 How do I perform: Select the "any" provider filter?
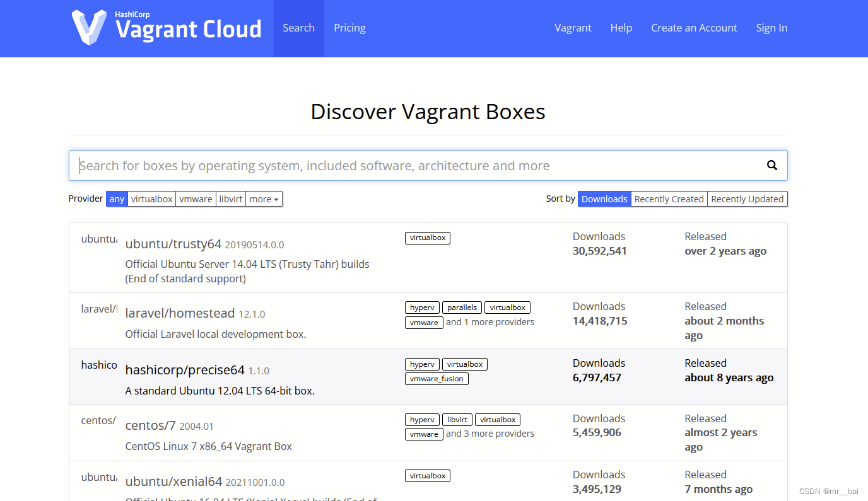[x=116, y=199]
